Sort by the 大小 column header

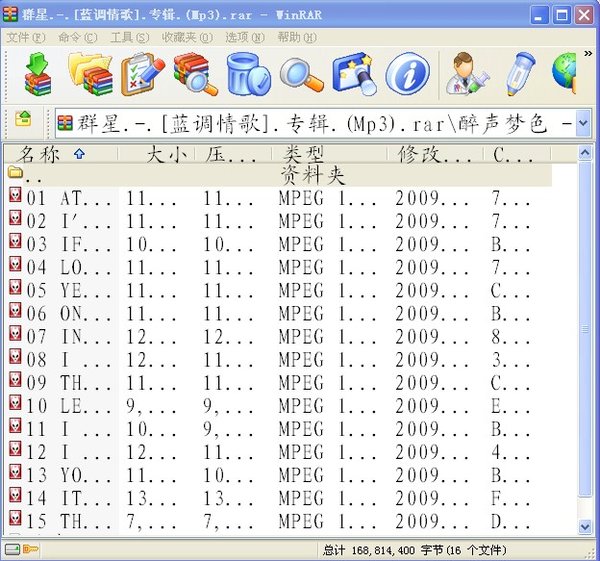tap(157, 154)
